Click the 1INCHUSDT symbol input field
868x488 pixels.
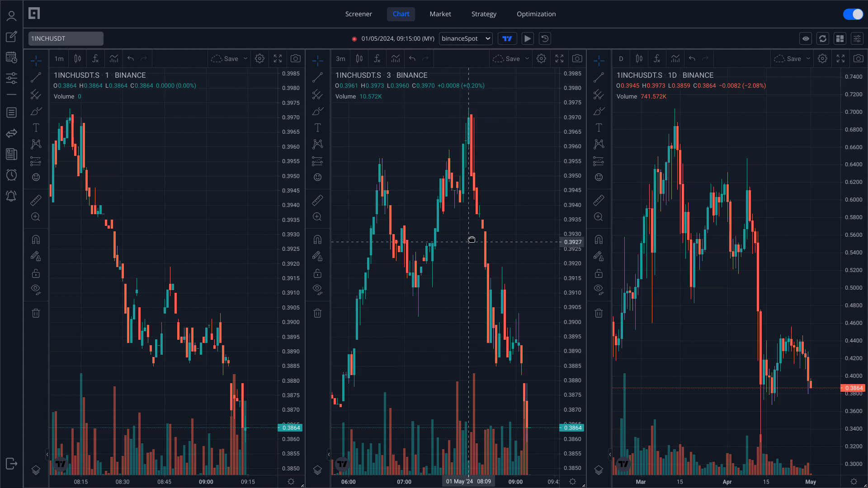click(x=66, y=39)
